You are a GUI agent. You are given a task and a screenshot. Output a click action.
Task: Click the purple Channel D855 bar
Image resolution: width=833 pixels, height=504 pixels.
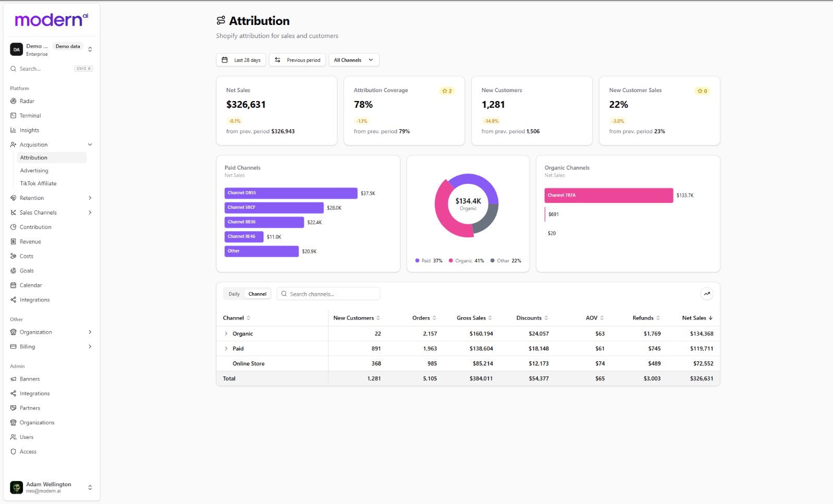point(291,193)
